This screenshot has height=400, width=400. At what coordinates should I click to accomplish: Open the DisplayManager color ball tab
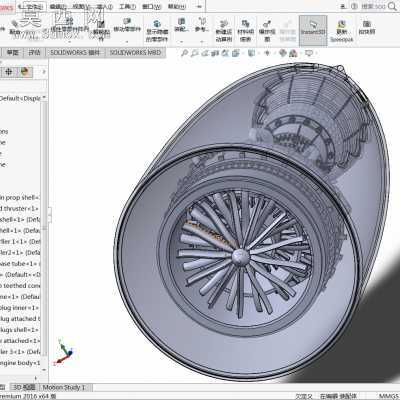click(x=25, y=72)
